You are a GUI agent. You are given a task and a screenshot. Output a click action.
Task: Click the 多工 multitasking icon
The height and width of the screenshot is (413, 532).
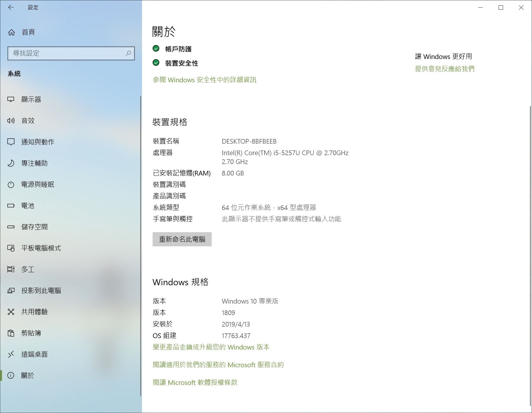(11, 269)
